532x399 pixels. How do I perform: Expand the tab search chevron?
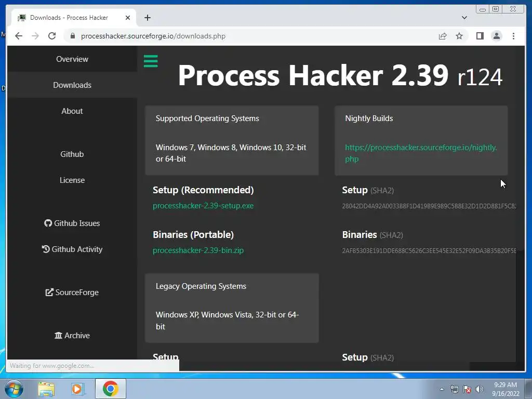click(x=464, y=18)
